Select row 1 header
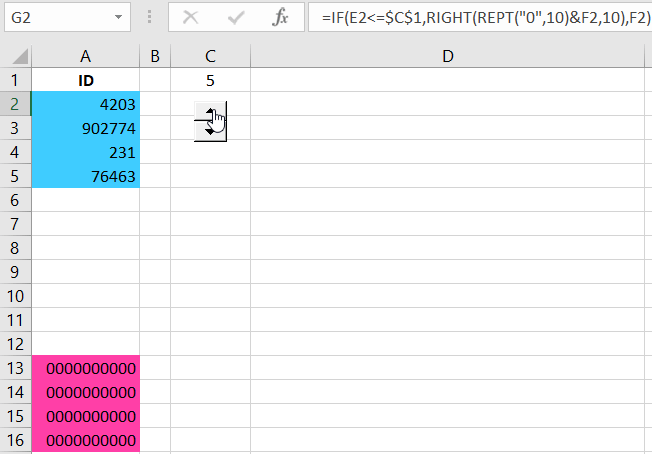The image size is (652, 454). point(15,80)
